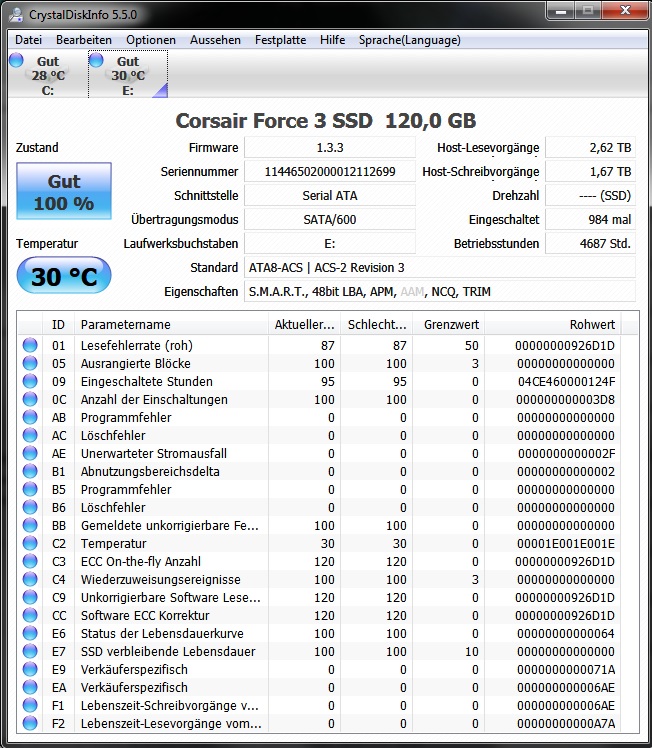Screen dimensions: 652x748
Task: Sort by Parametername column header
Action: click(x=171, y=324)
